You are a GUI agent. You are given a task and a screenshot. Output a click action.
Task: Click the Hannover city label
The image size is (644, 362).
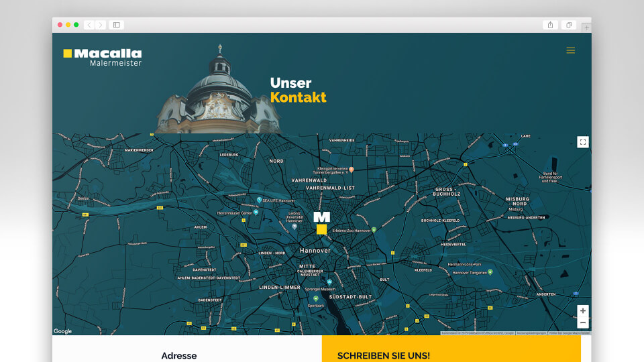[x=315, y=250]
